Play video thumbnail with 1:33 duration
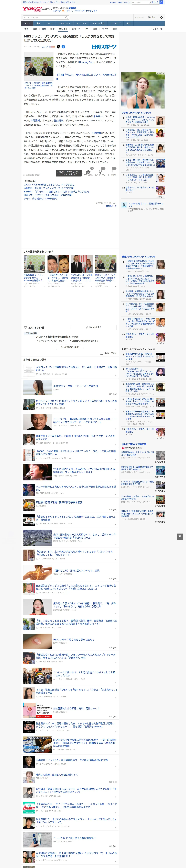186x868 pixels. [x=160, y=387]
